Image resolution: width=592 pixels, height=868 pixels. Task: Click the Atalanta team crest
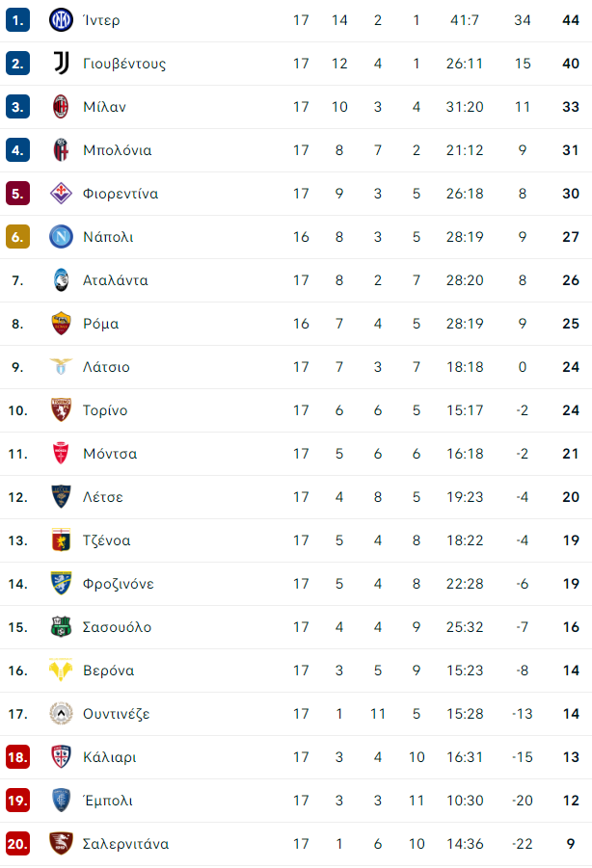61,280
